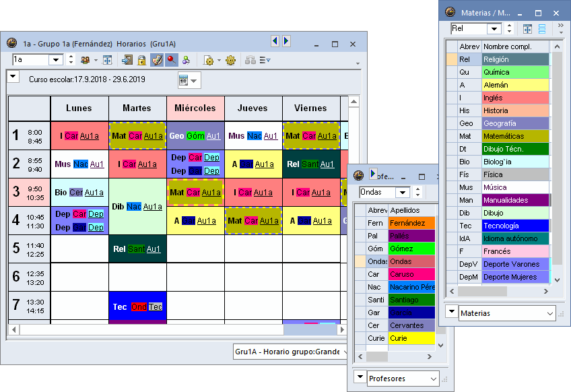Click the yellow gear settings icon in the timetable toolbar
Screen dimensions: 571x392
click(x=230, y=60)
